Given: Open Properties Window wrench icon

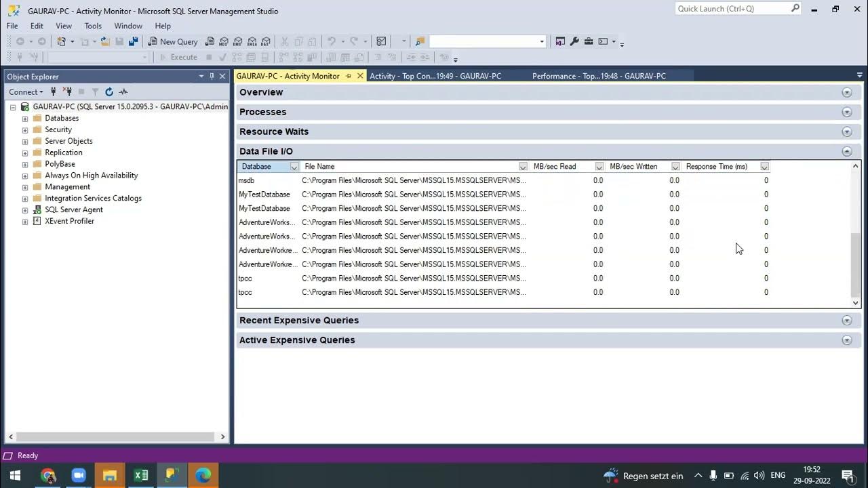Looking at the screenshot, I should click(x=574, y=41).
